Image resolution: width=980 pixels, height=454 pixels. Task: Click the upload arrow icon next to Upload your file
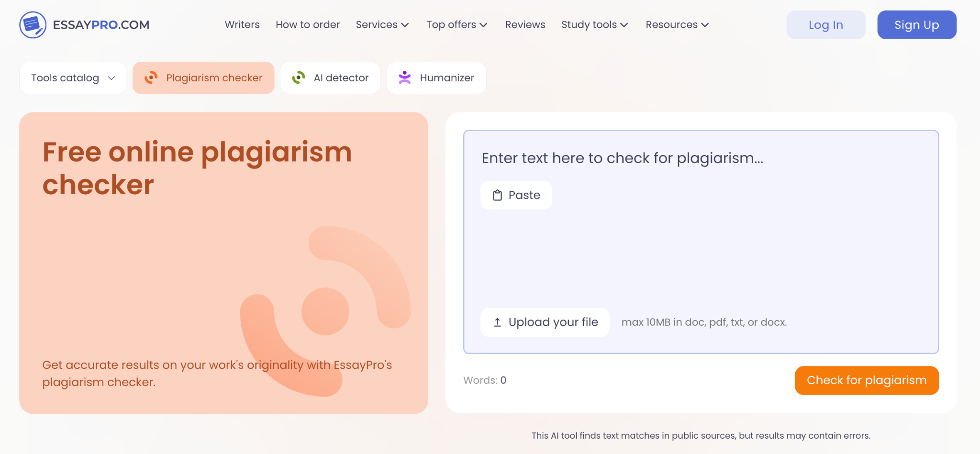tap(497, 322)
